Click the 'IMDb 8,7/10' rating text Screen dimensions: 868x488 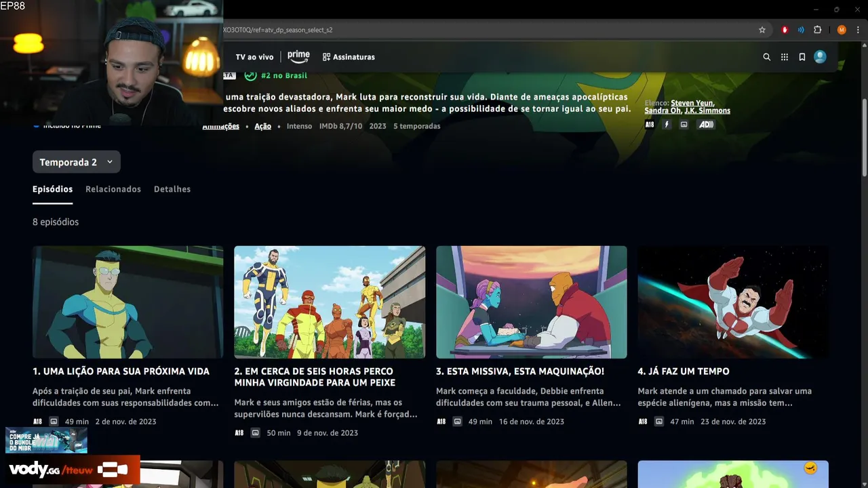tap(341, 126)
